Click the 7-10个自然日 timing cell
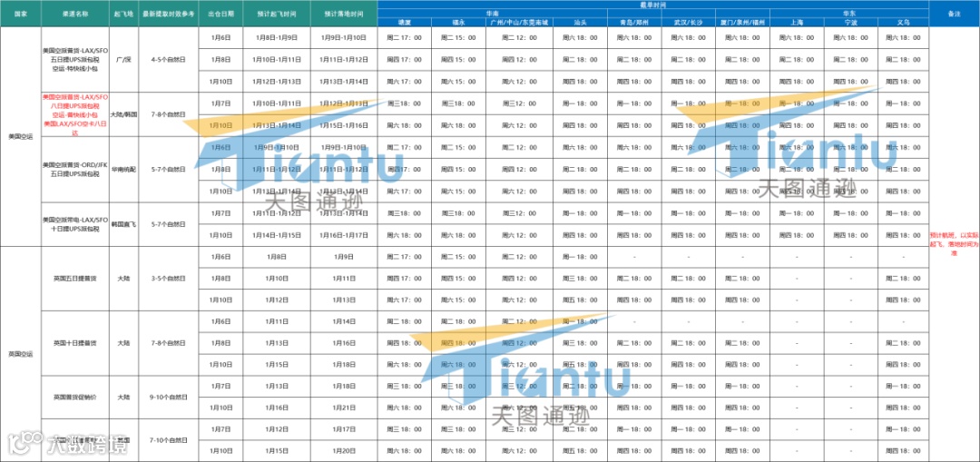This screenshot has height=462, width=980. click(x=168, y=440)
